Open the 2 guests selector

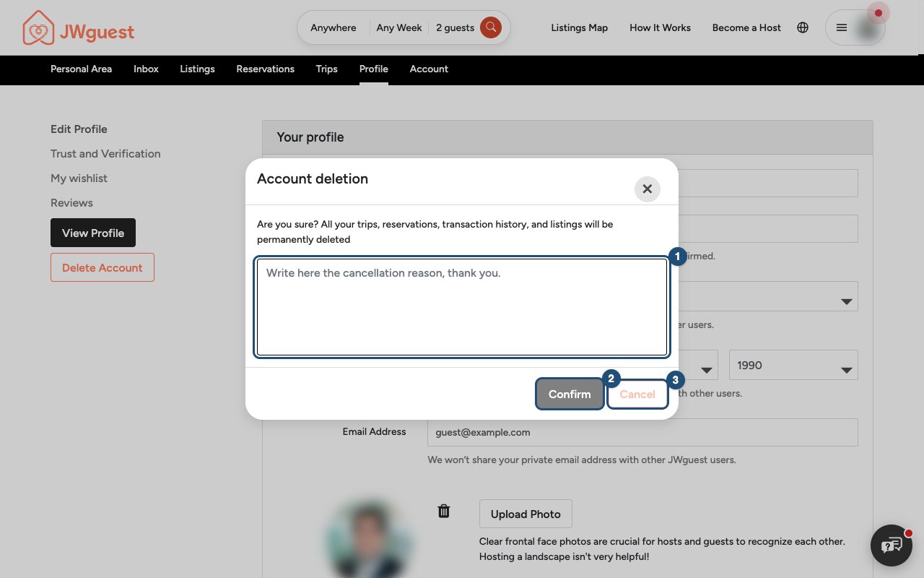pyautogui.click(x=455, y=27)
